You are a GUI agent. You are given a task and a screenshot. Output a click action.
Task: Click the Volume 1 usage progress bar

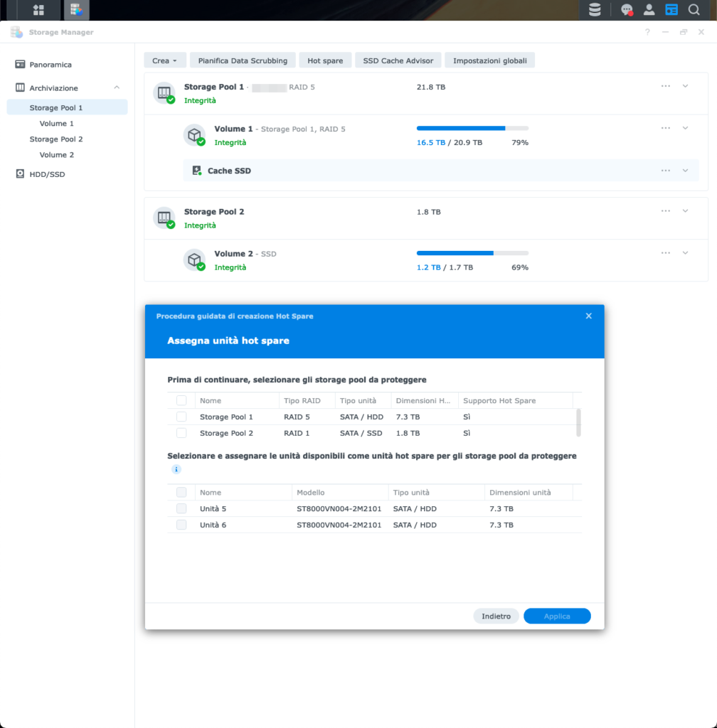point(472,129)
